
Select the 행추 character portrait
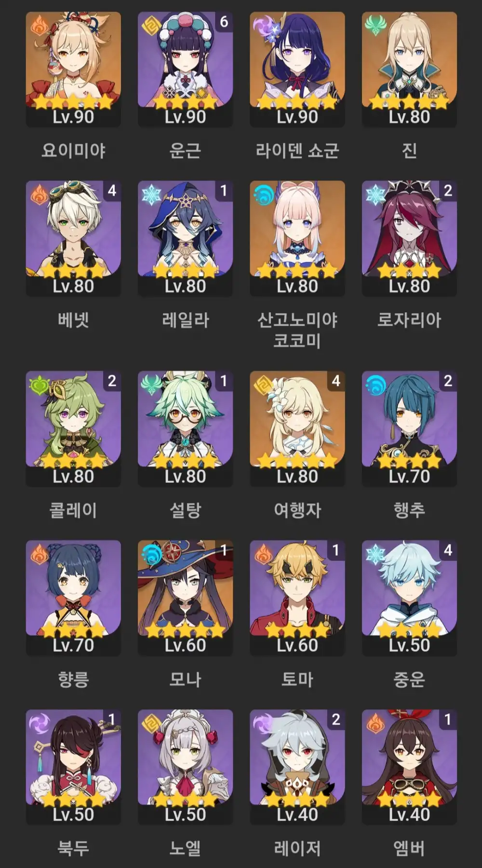pyautogui.click(x=409, y=419)
